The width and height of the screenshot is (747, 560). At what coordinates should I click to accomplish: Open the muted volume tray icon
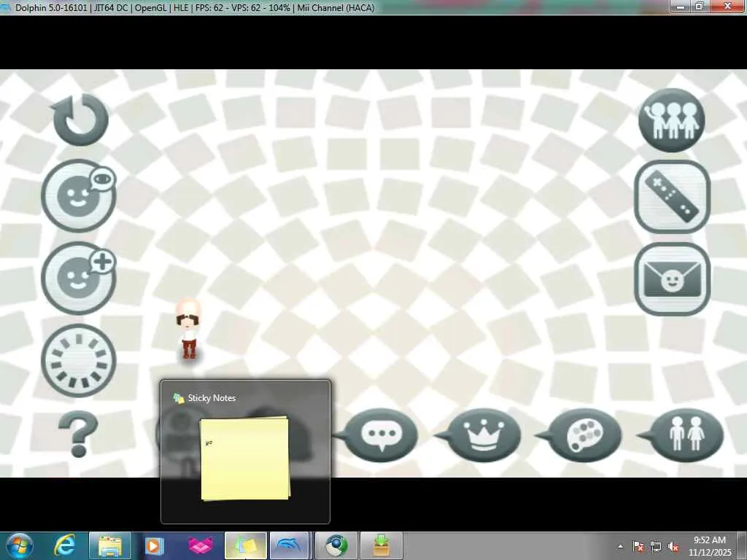[673, 547]
